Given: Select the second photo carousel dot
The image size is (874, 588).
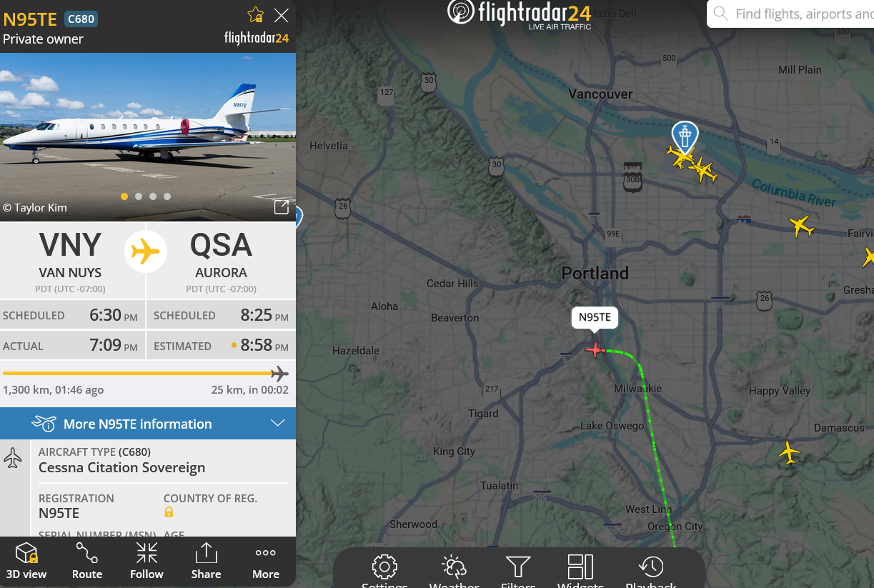Looking at the screenshot, I should point(139,196).
